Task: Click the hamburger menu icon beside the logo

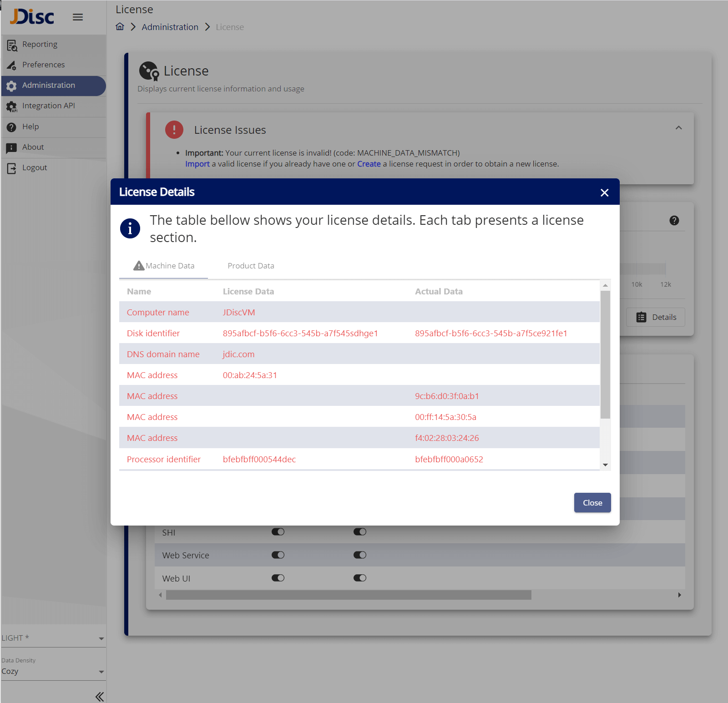Action: (78, 17)
